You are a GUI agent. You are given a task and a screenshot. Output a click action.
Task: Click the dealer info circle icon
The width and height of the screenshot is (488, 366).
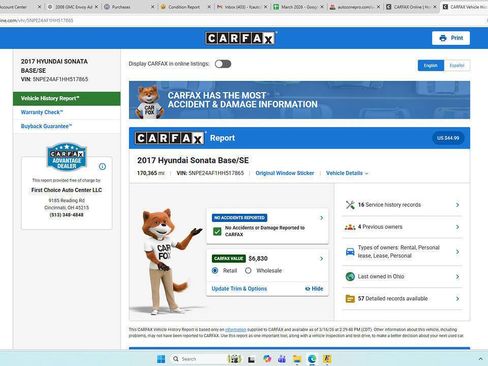click(102, 166)
